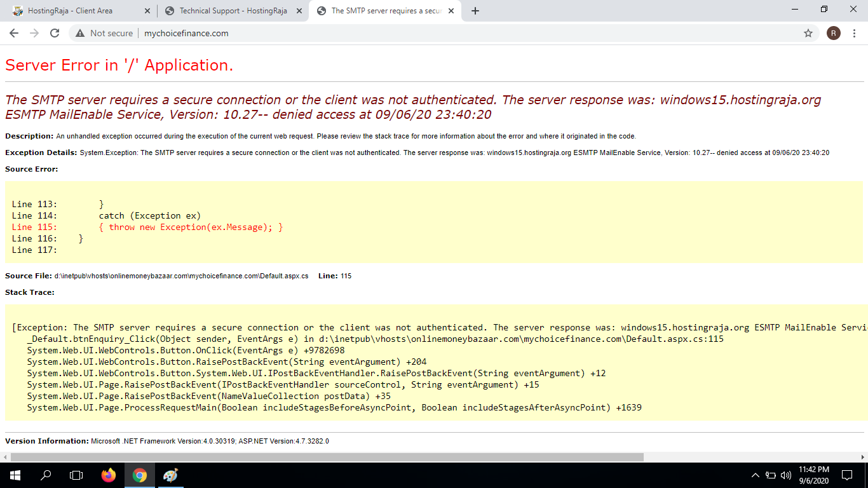This screenshot has width=868, height=488.
Task: Open Firefox from the taskbar
Action: [x=109, y=475]
